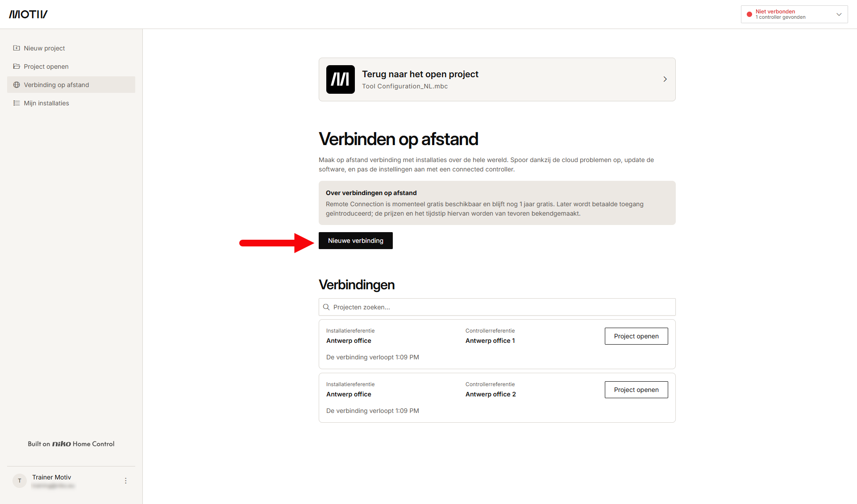This screenshot has width=857, height=504.
Task: Click the magnifier icon in search bar
Action: pyautogui.click(x=326, y=307)
